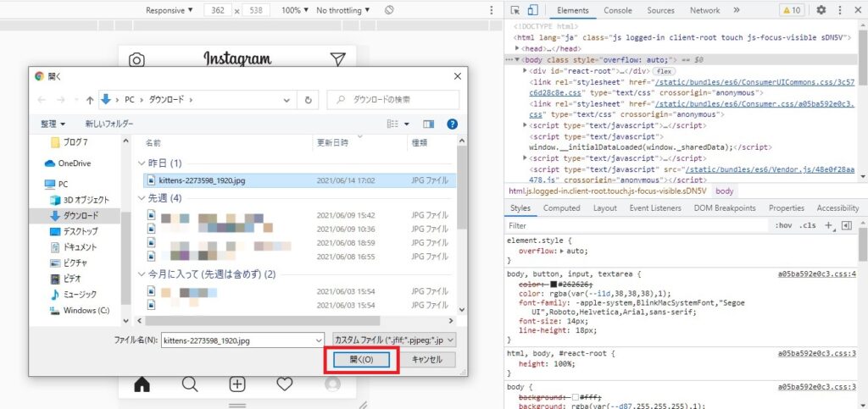Screen dimensions: 868x409
Task: Collapse the 昨日 (1) group
Action: (142, 163)
